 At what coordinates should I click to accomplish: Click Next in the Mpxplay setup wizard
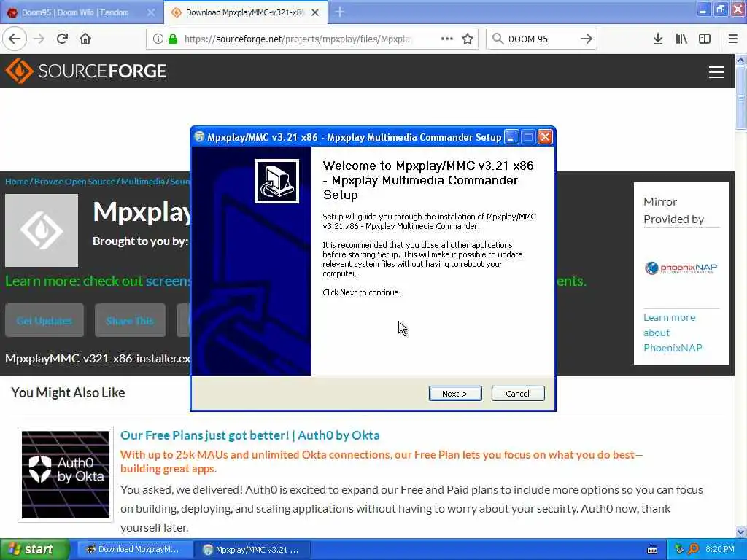[x=455, y=393]
